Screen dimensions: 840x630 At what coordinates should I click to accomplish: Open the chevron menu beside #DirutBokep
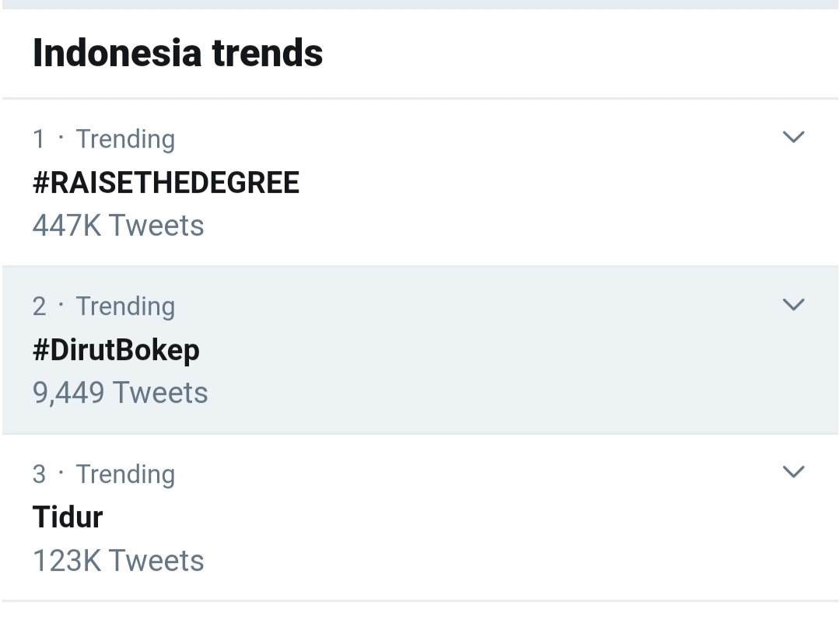click(x=793, y=305)
